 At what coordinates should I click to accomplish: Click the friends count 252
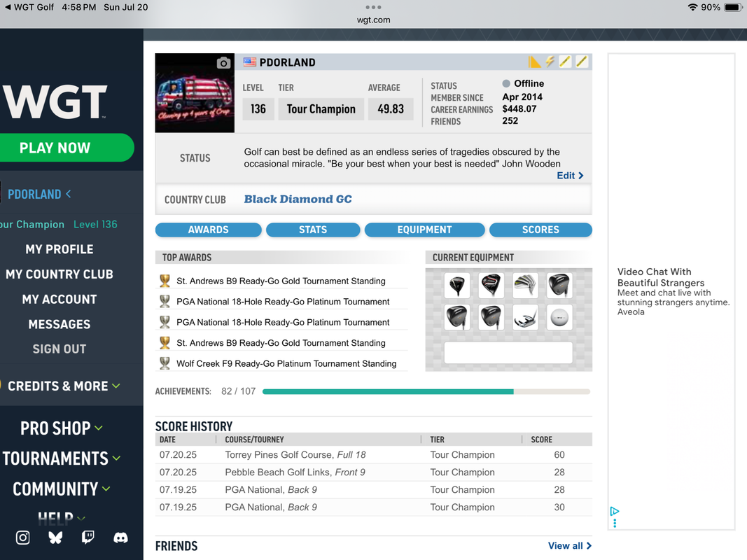click(510, 120)
